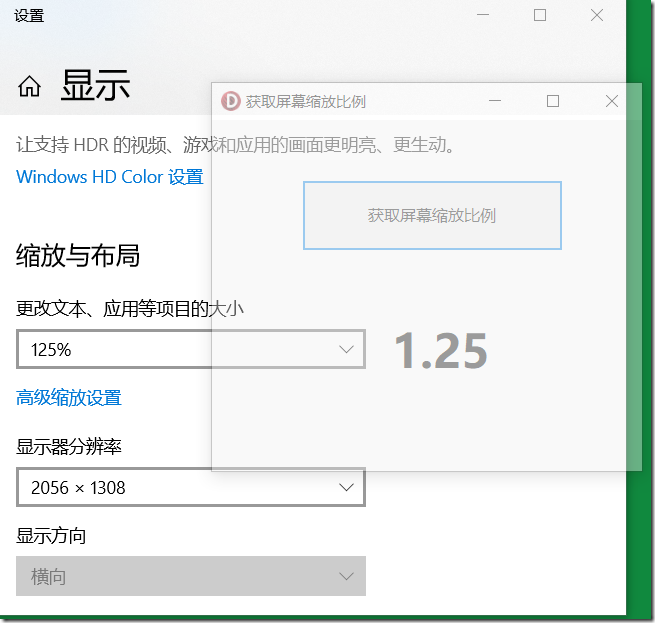Click the 1.25 scale value text
Screen dimensions: 655x623
(441, 351)
